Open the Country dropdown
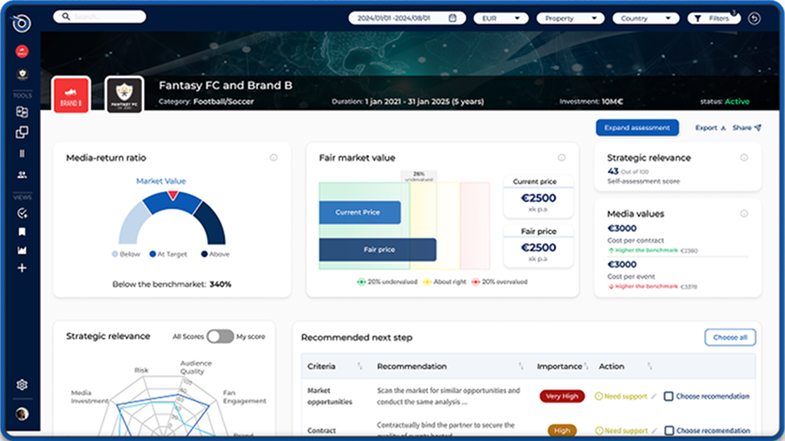This screenshot has width=785, height=441. [x=646, y=18]
